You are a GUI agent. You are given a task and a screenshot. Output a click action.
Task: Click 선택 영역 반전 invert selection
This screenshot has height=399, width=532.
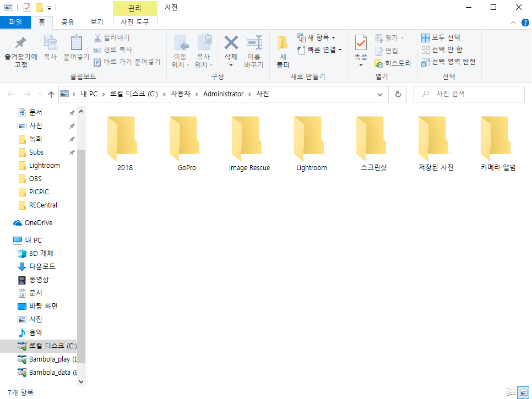tap(448, 62)
